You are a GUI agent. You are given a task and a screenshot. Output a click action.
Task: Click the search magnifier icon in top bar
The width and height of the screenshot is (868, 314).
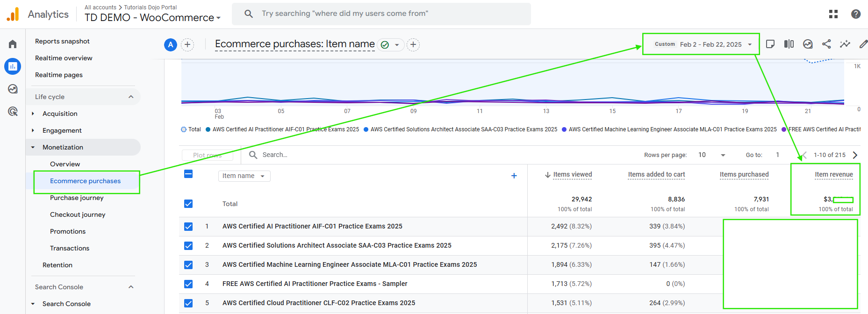249,14
